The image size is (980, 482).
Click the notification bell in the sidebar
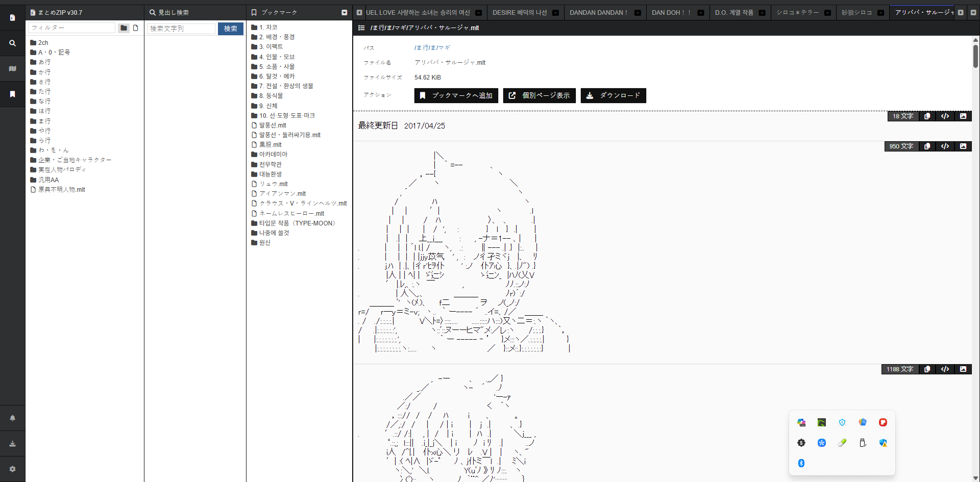(12, 418)
